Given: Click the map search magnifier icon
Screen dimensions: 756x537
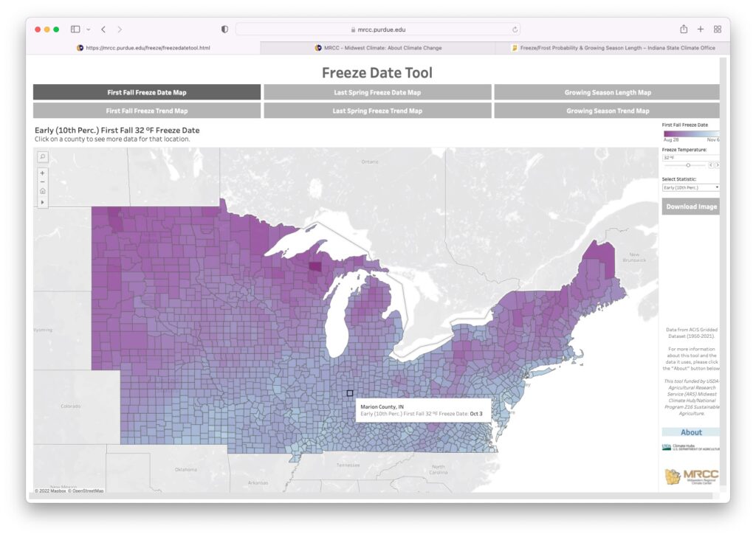Looking at the screenshot, I should point(42,157).
